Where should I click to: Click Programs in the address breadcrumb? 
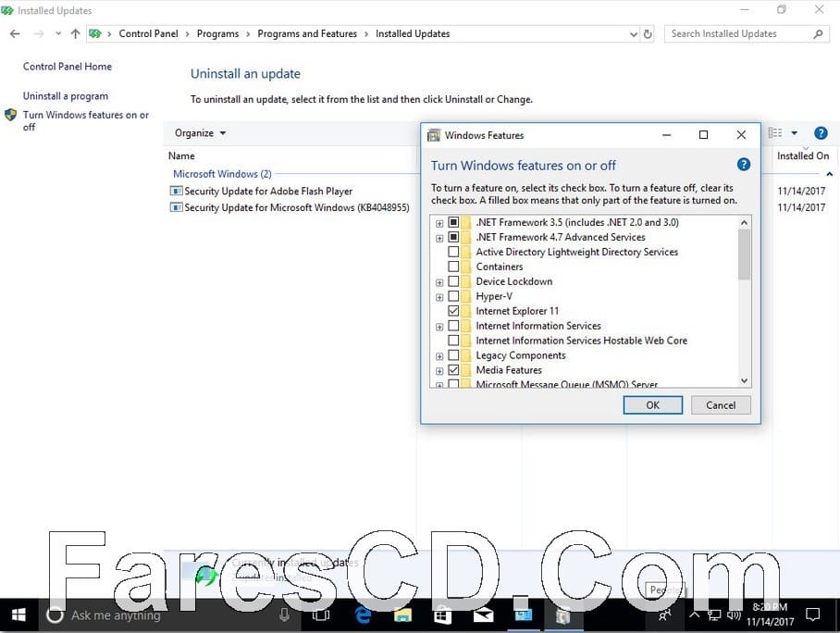click(x=217, y=33)
